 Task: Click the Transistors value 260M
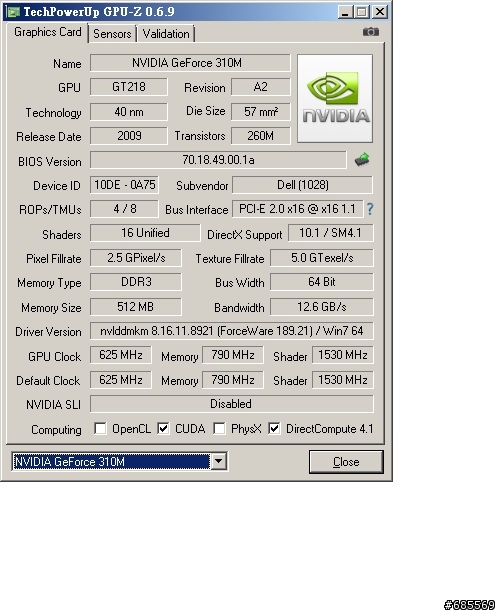click(x=261, y=136)
